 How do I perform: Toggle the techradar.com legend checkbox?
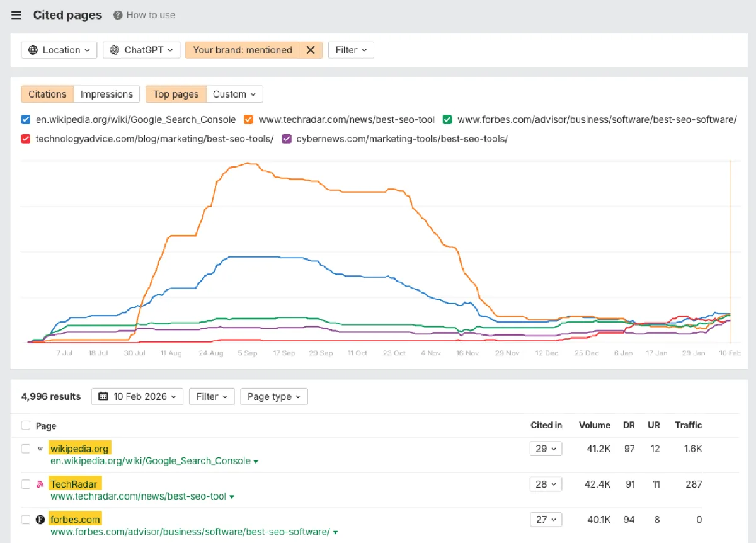click(248, 119)
